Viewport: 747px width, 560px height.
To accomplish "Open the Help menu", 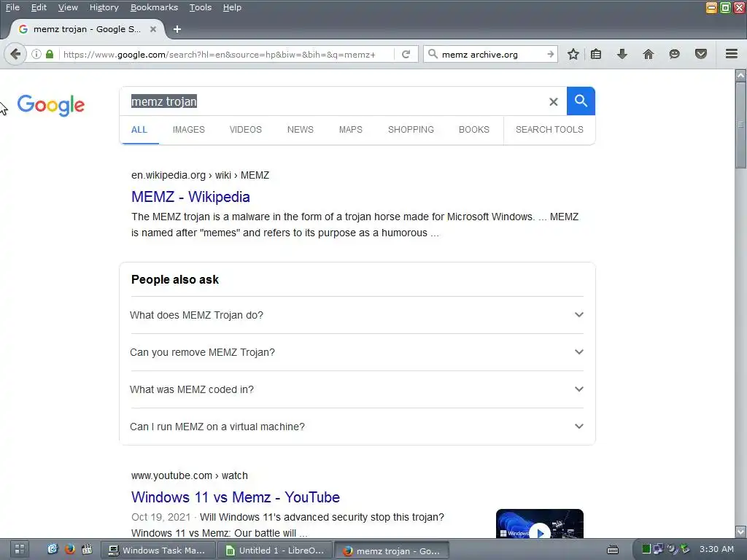I will (x=232, y=7).
